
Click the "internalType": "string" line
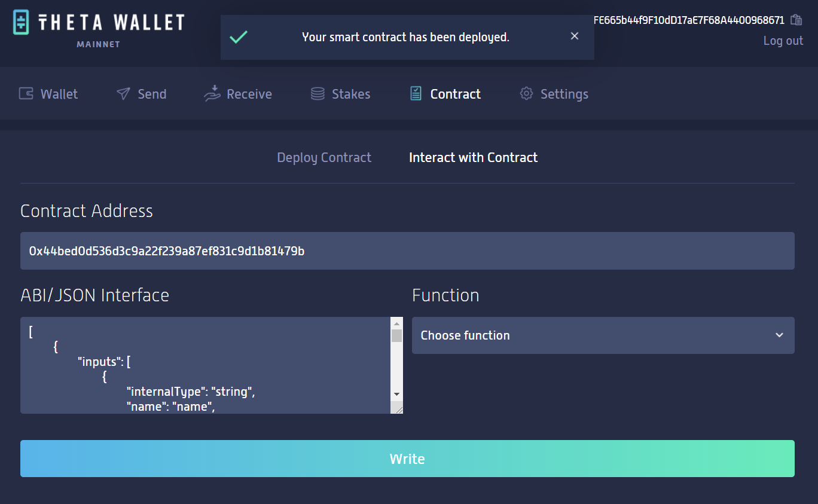point(191,392)
